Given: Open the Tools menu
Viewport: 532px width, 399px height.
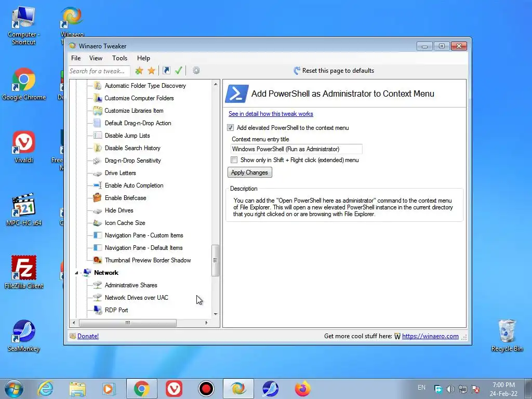Looking at the screenshot, I should tap(120, 58).
